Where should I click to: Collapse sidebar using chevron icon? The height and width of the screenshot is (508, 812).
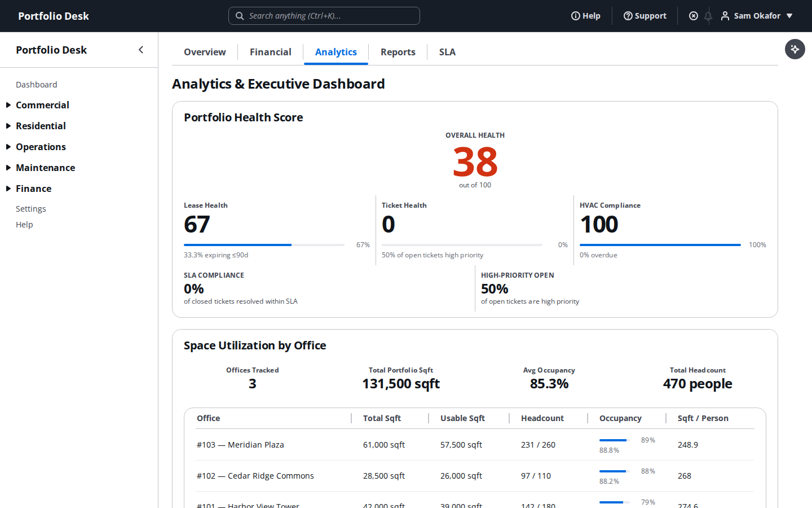tap(141, 50)
